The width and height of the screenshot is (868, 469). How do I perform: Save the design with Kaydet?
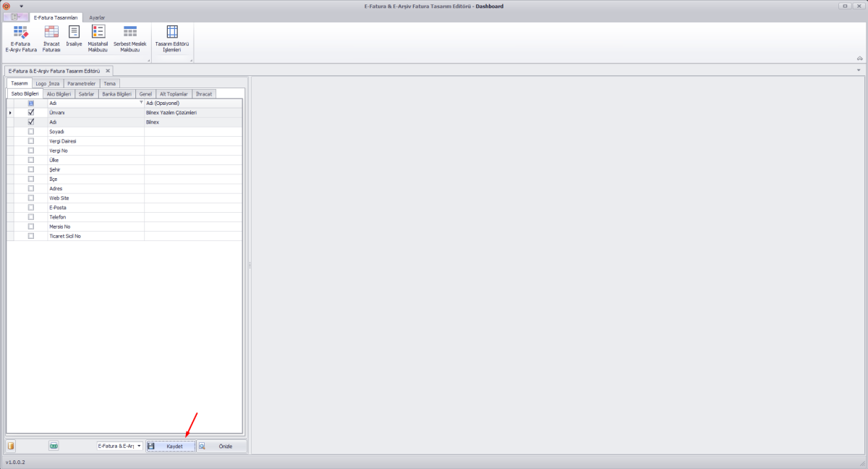171,447
